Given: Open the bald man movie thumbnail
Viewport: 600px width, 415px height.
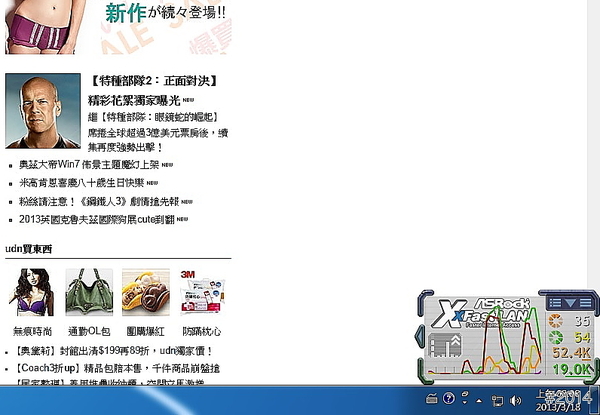Looking at the screenshot, I should coord(43,111).
